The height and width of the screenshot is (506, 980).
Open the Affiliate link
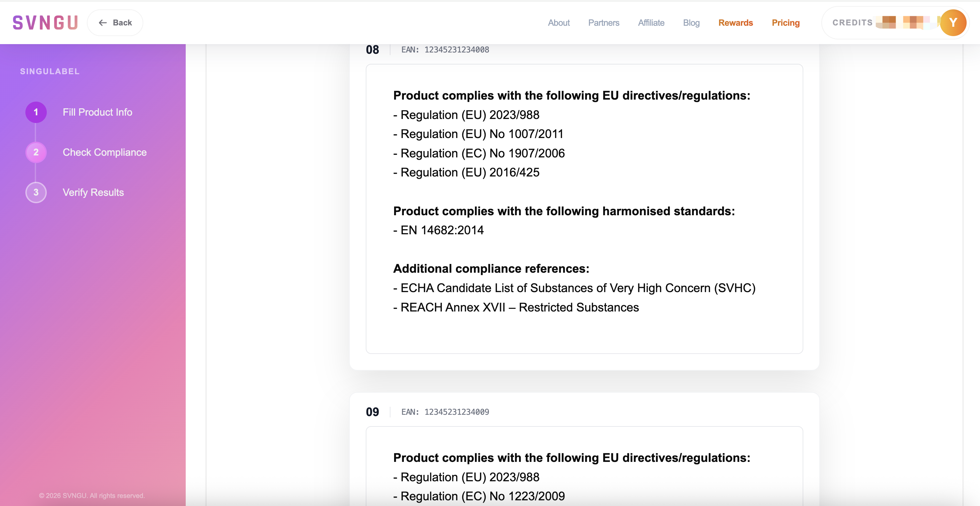[651, 23]
